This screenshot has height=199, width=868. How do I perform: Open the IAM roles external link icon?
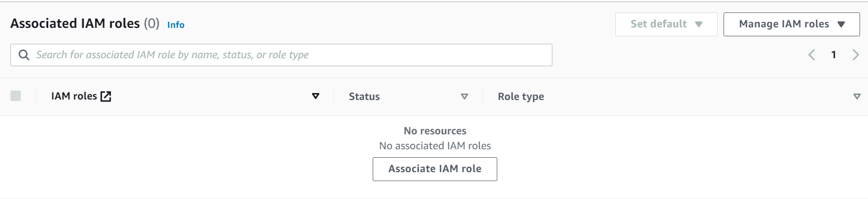(x=106, y=97)
